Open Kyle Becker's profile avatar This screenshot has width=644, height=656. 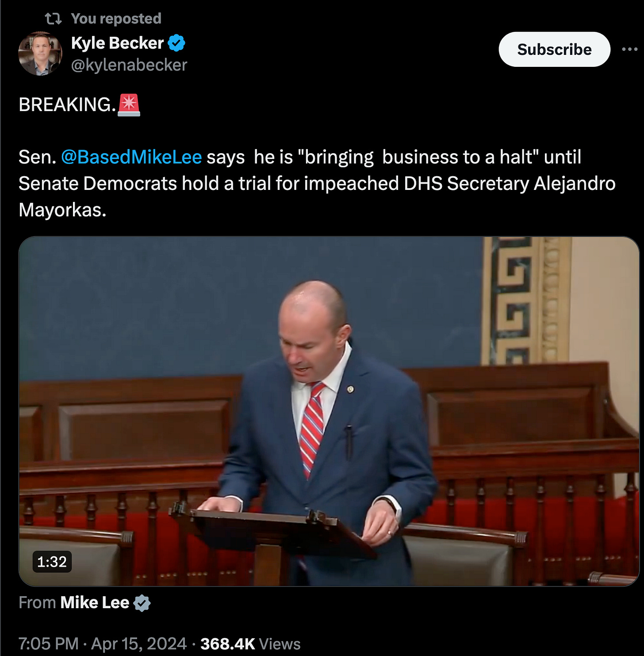40,54
